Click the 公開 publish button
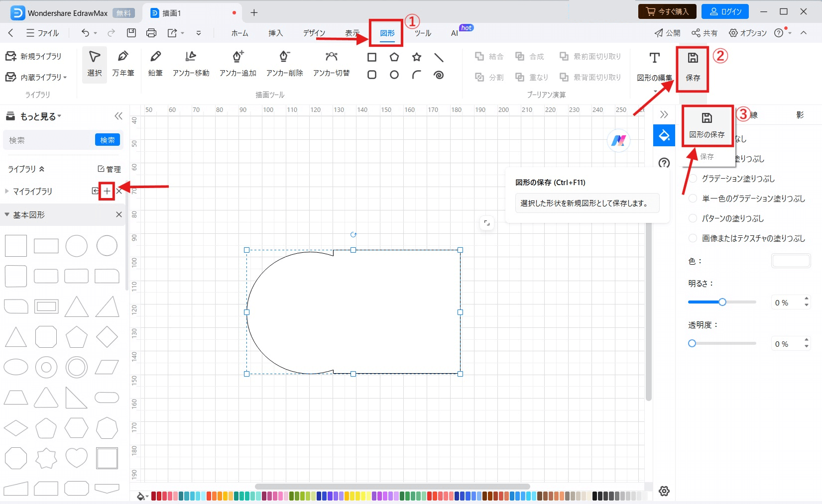The image size is (822, 504). click(667, 33)
